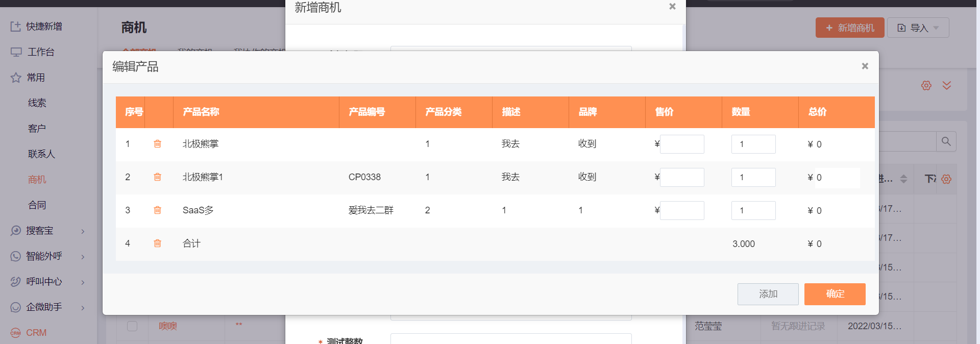Focus quantity input for 北极熊掌 row
This screenshot has width=980, height=344.
click(753, 144)
